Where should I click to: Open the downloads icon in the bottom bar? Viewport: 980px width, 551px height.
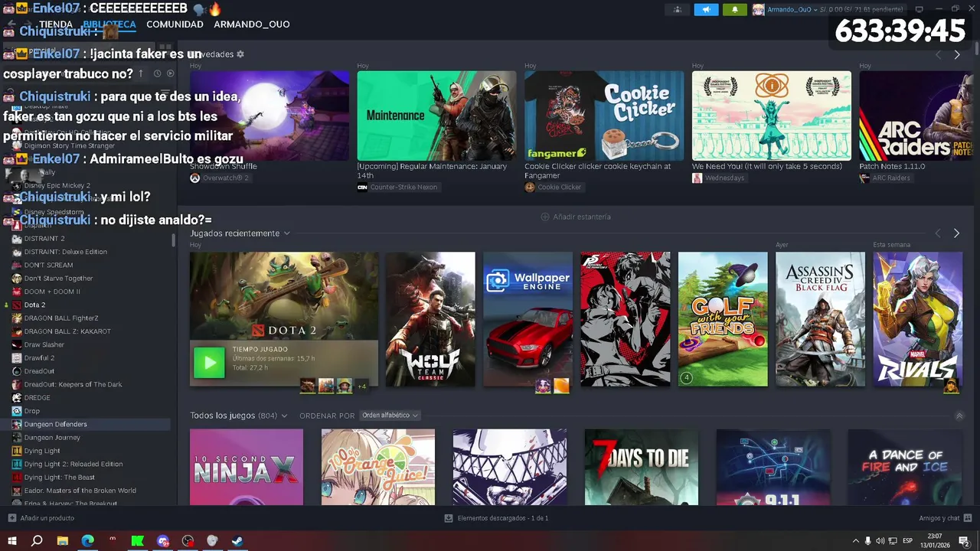[x=449, y=518]
